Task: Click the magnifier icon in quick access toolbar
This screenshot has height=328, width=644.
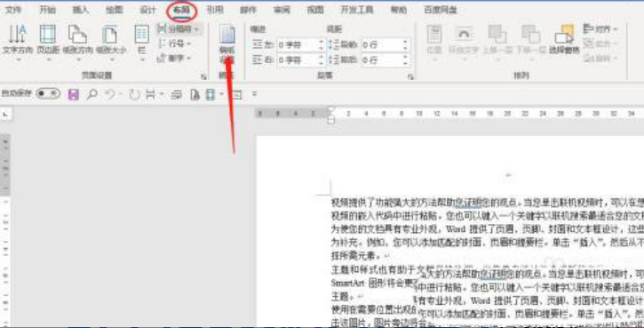Action: pyautogui.click(x=92, y=94)
